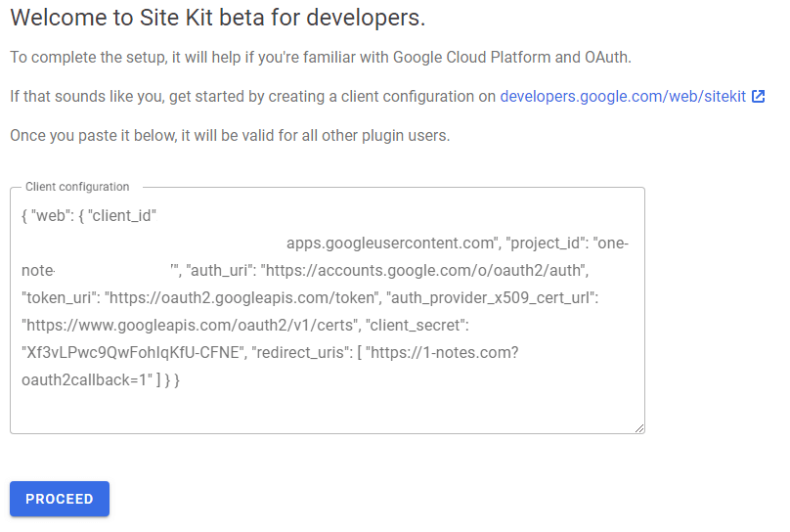This screenshot has height=532, width=790.
Task: Grab the textarea resize handle corner
Action: [x=639, y=428]
